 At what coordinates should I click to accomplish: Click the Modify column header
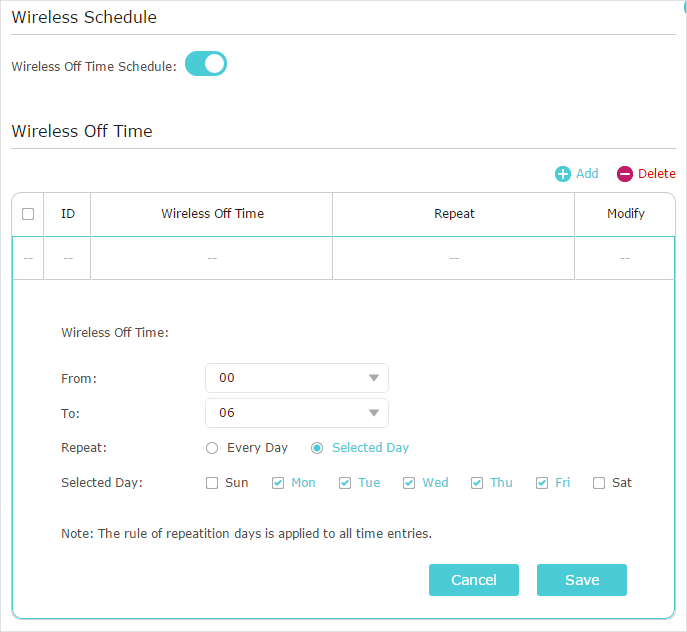[x=625, y=214]
